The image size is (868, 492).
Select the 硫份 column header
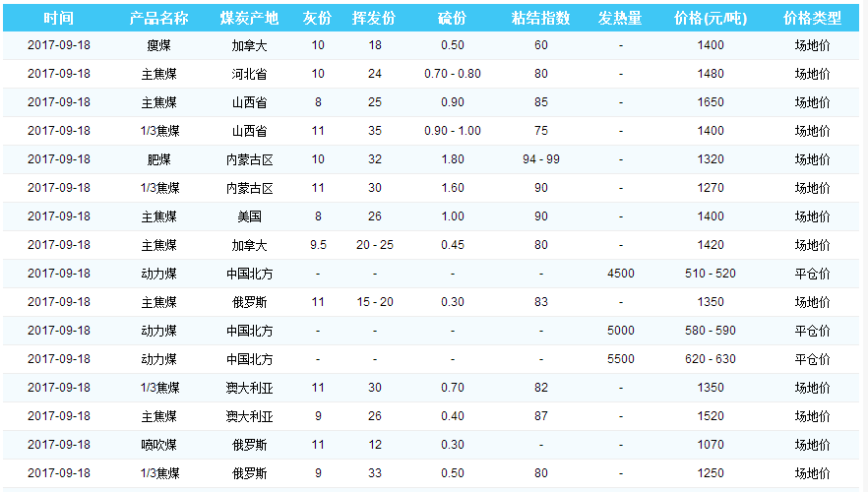click(x=453, y=19)
